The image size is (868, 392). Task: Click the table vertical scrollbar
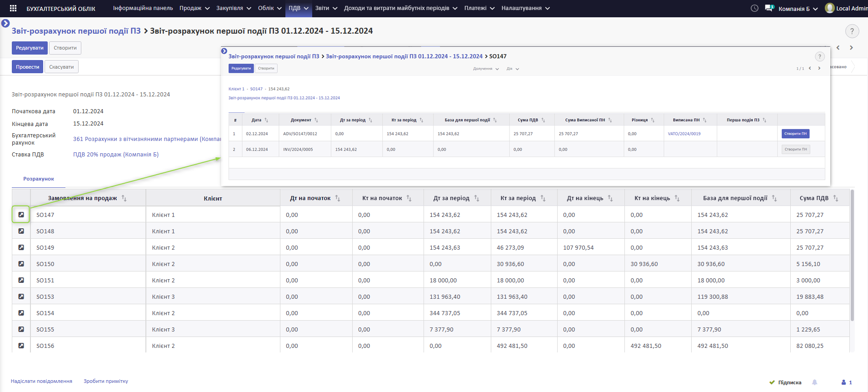click(x=852, y=255)
